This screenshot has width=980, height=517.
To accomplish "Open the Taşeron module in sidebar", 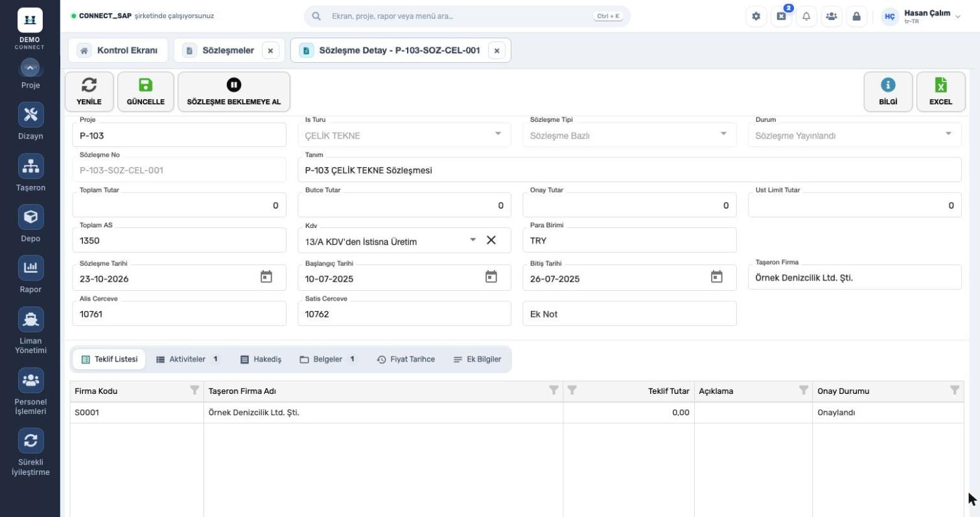I will click(30, 173).
